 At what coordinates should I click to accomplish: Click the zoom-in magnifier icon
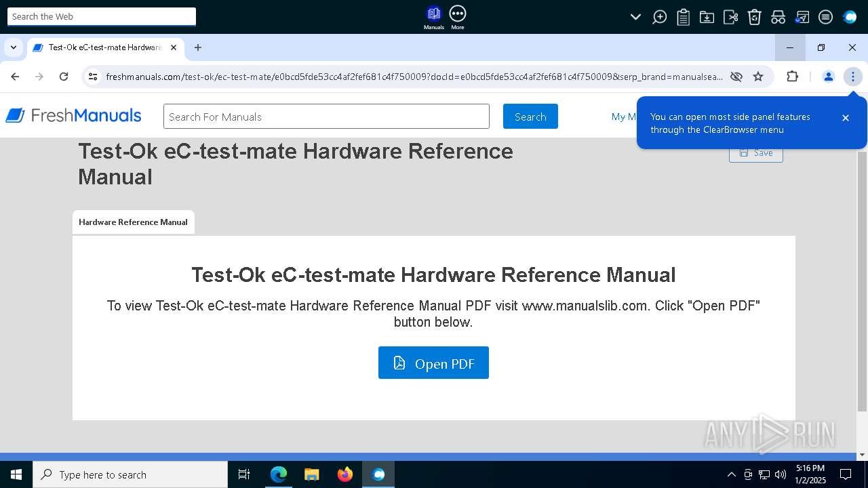(x=659, y=17)
